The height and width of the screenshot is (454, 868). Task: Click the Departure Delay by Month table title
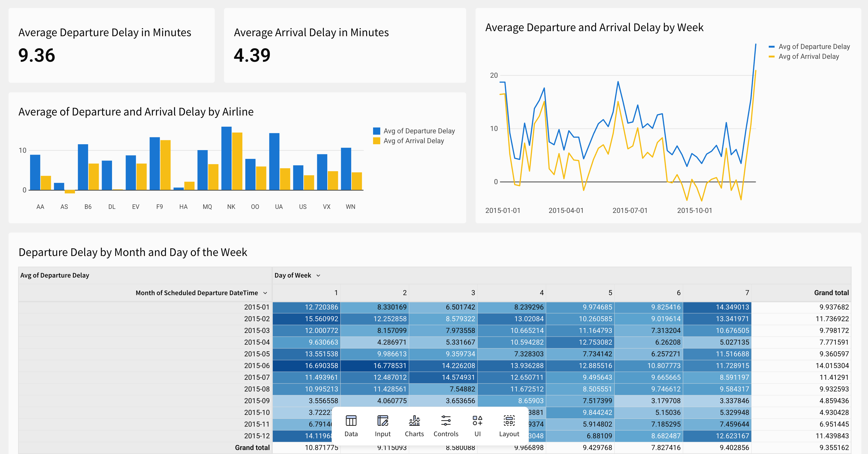pos(133,252)
